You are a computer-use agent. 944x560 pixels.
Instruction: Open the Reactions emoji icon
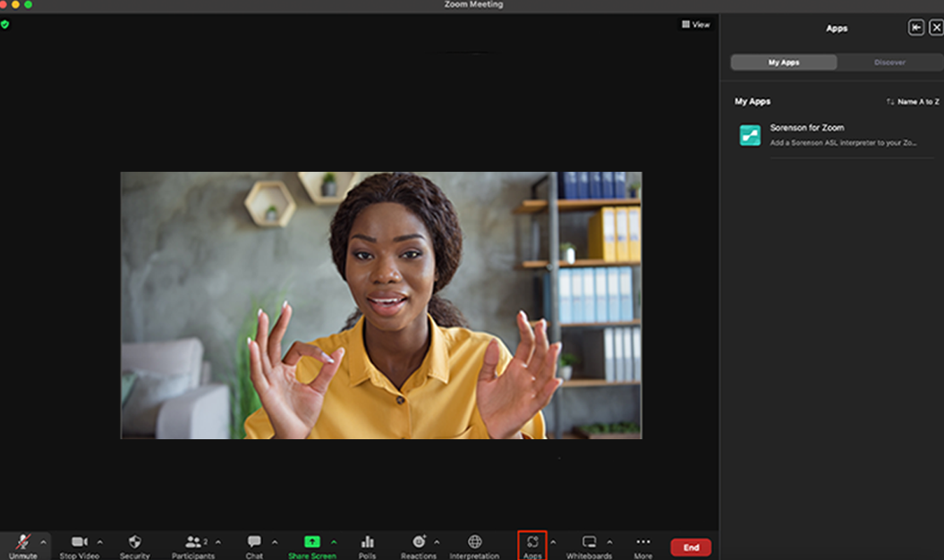(x=419, y=541)
